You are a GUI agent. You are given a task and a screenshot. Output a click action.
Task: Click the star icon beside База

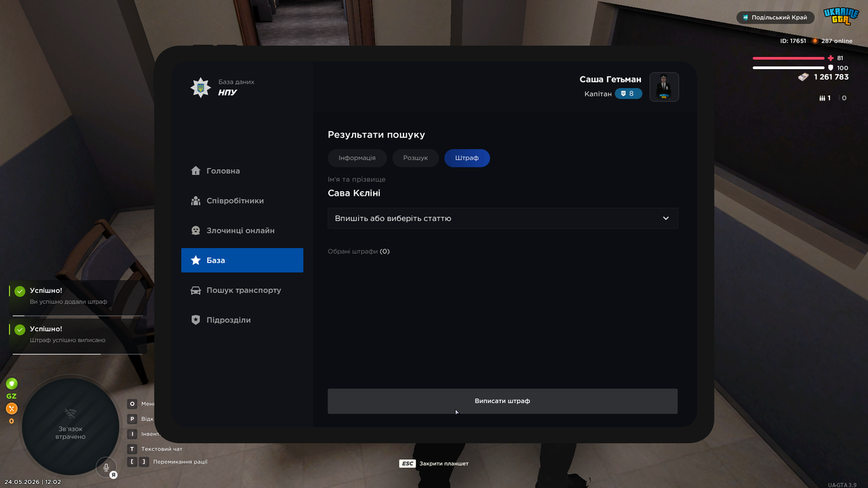point(195,260)
